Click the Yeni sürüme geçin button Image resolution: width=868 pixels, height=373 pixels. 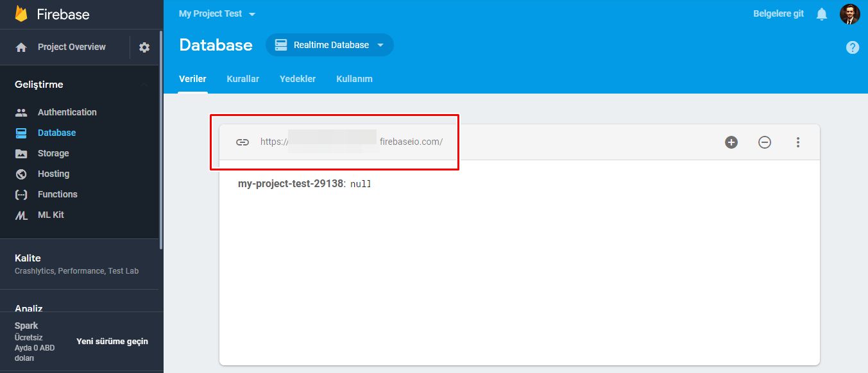tap(112, 341)
